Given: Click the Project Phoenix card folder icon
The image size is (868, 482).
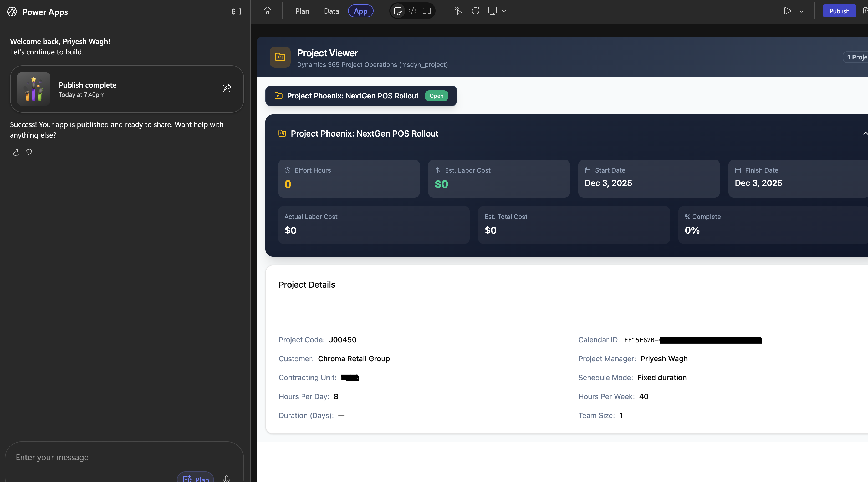Looking at the screenshot, I should point(282,134).
